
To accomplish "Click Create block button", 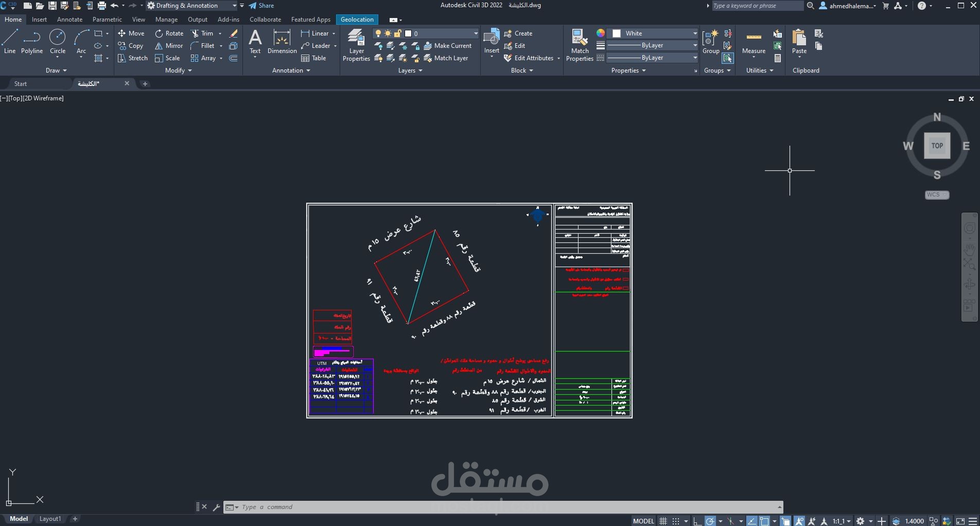I will (518, 33).
